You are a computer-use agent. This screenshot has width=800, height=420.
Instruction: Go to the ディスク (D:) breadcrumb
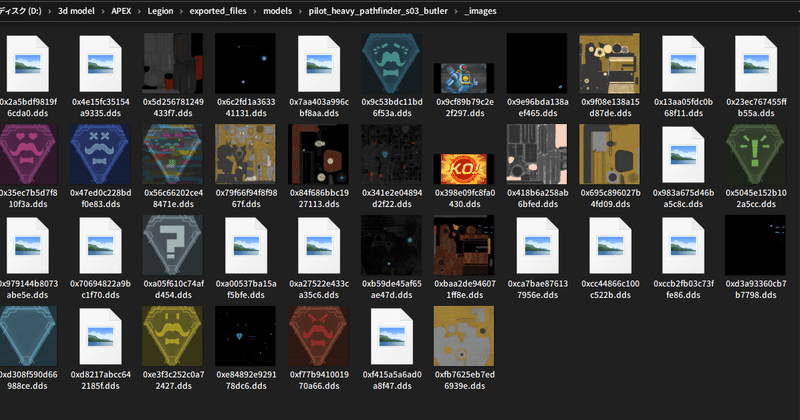[x=20, y=11]
